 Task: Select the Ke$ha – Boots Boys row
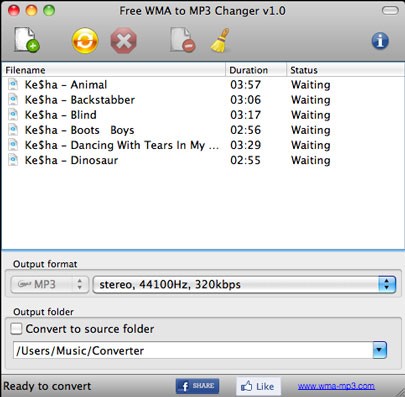point(203,130)
